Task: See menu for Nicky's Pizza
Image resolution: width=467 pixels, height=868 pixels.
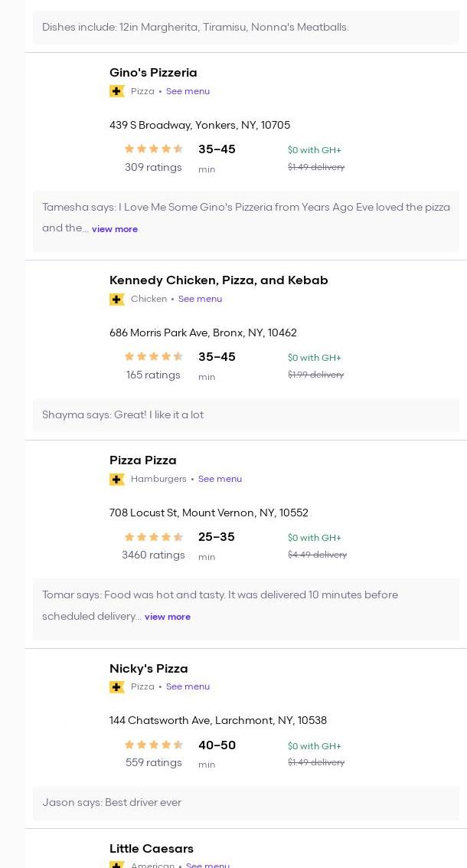Action: tap(188, 686)
